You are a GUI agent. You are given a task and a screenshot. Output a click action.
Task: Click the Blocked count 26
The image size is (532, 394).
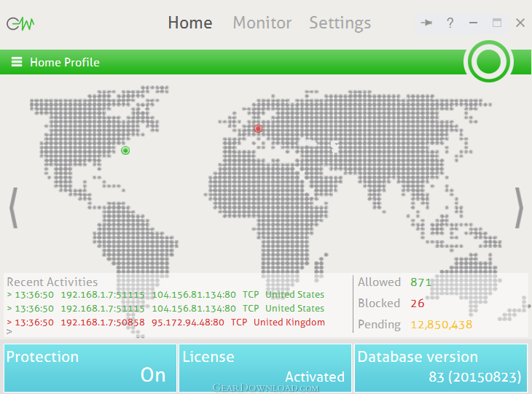[x=417, y=304]
